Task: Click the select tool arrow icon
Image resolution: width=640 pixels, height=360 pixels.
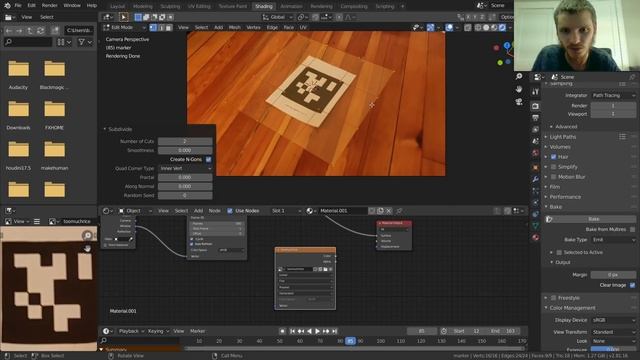Action: [x=123, y=17]
